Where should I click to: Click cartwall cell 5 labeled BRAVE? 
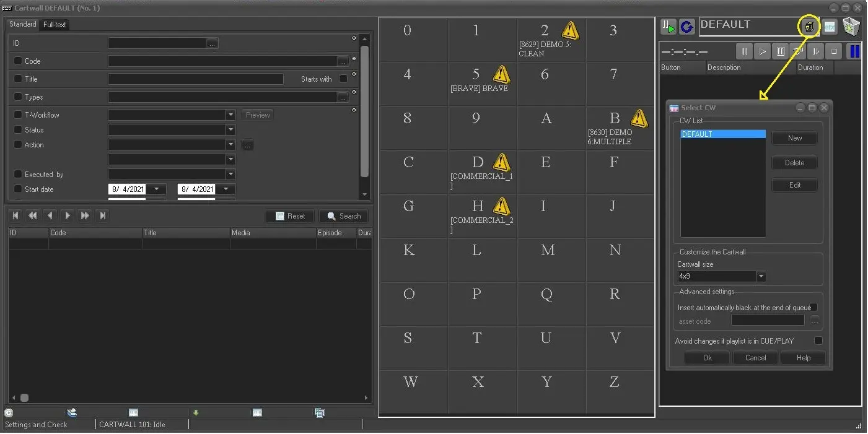482,84
